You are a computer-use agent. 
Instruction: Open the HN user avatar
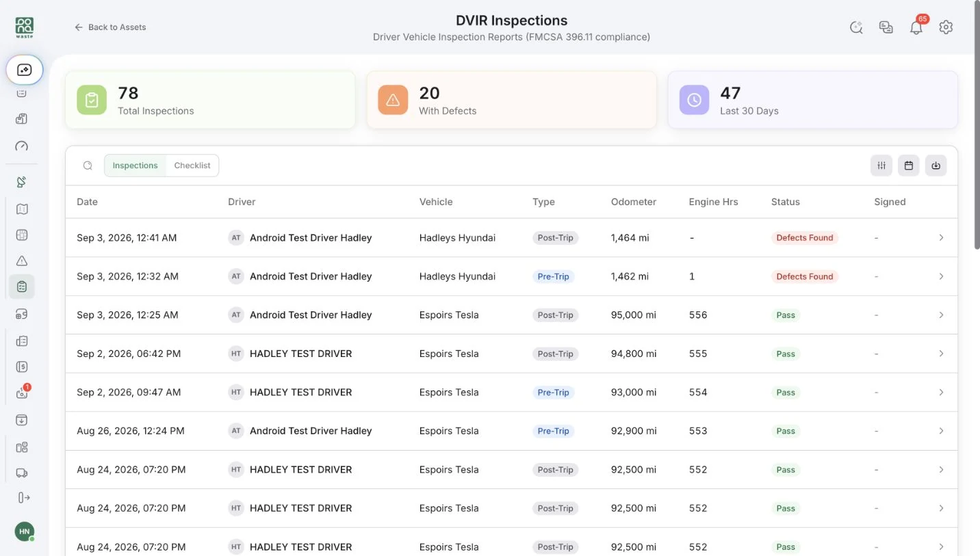click(x=25, y=531)
